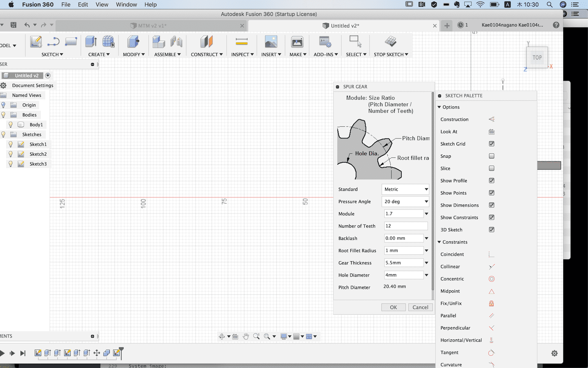Click the Create Form icon

tap(108, 42)
